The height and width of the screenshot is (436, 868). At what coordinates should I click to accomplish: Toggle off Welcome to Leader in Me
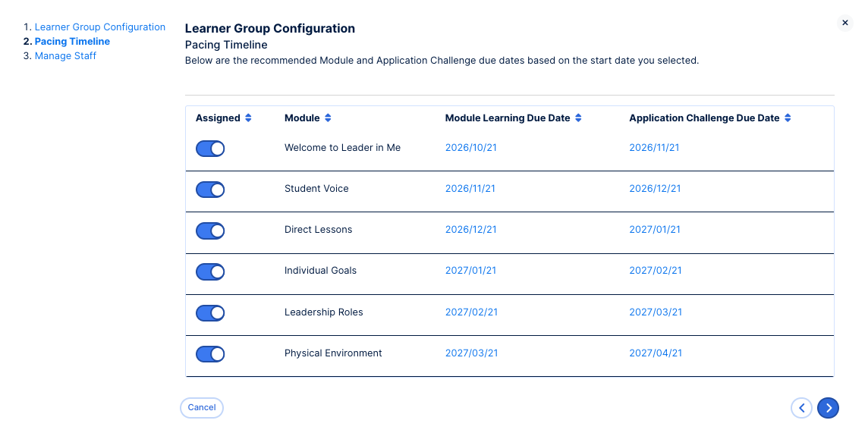(210, 149)
